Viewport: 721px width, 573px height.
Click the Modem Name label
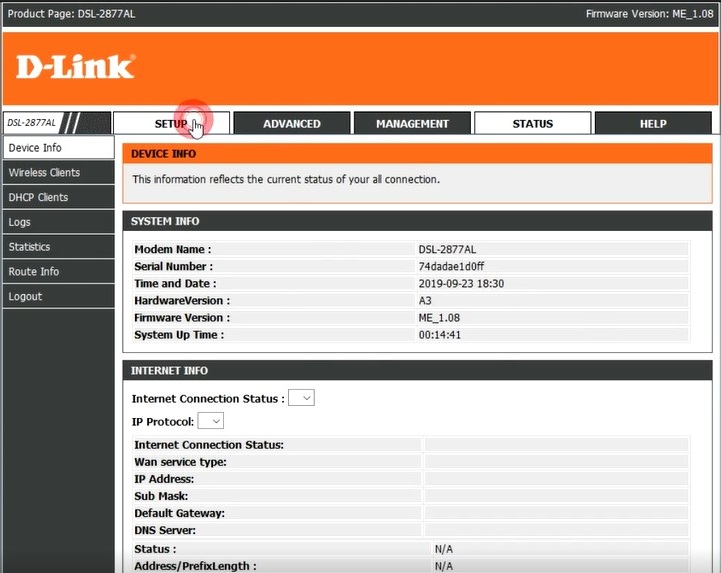172,249
